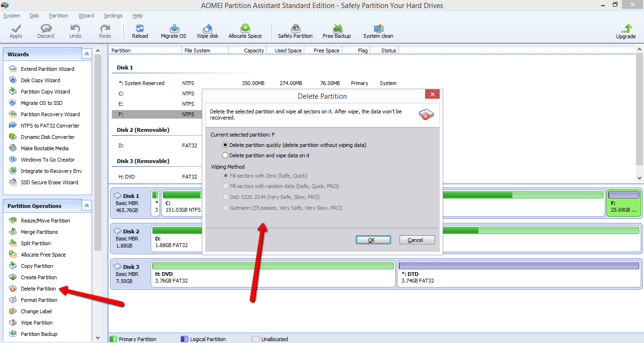Select Delete Partition in the sidebar
The width and height of the screenshot is (644, 343).
(x=33, y=289)
